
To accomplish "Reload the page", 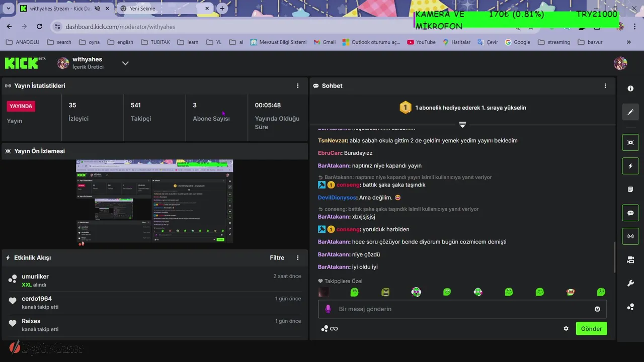I will point(39,26).
